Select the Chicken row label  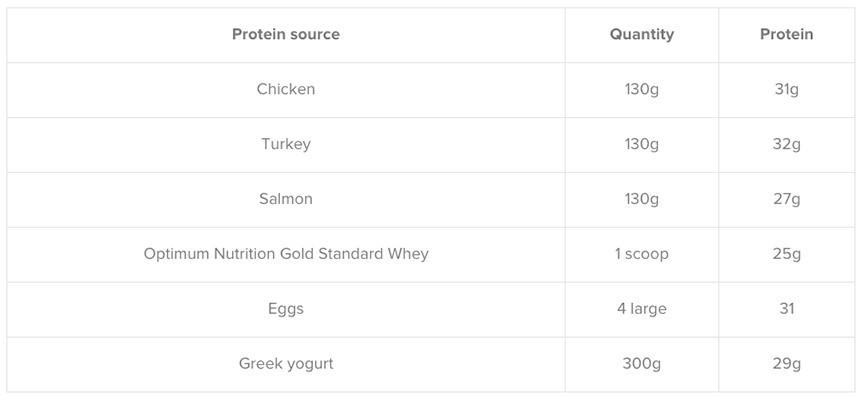(x=286, y=89)
